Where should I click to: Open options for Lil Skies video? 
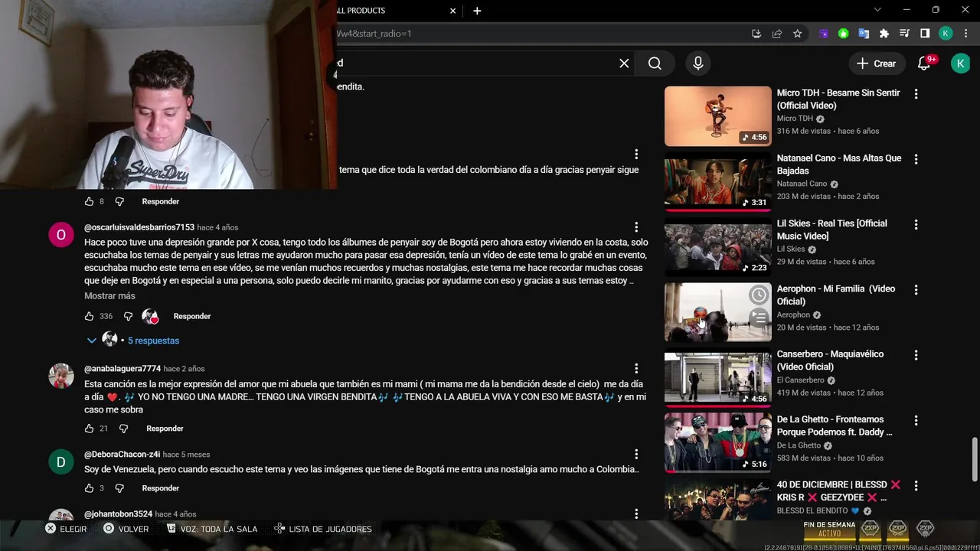pyautogui.click(x=916, y=224)
